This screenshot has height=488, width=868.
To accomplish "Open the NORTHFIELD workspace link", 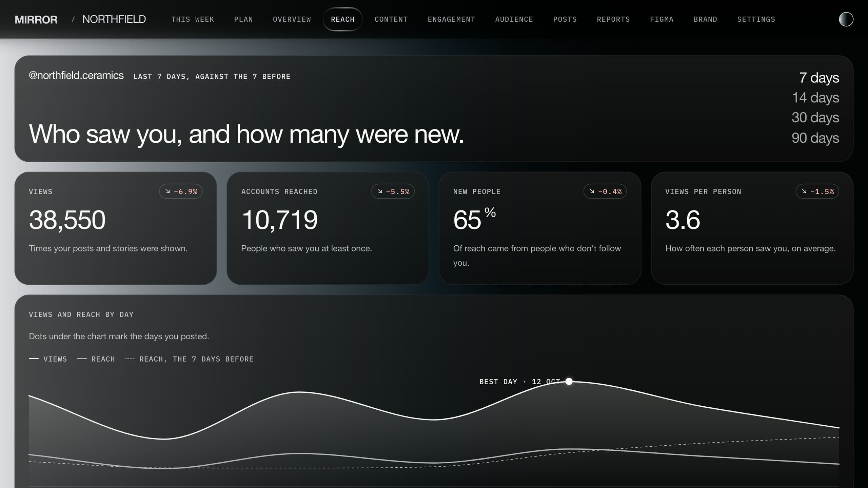I will (x=114, y=19).
